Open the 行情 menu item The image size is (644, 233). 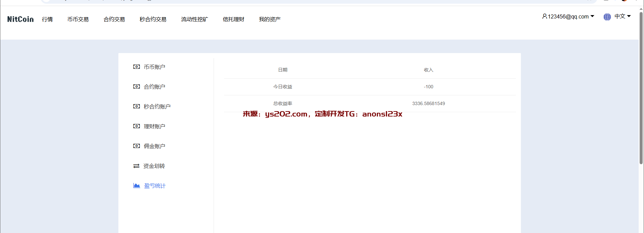click(x=47, y=19)
